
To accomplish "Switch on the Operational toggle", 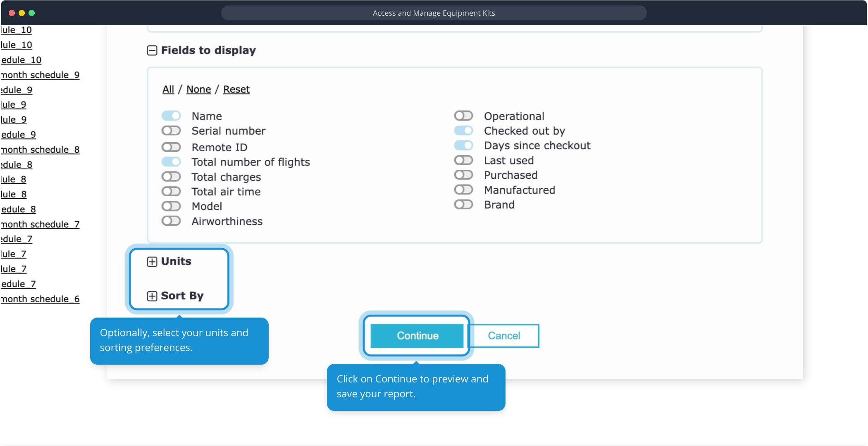I will (463, 116).
